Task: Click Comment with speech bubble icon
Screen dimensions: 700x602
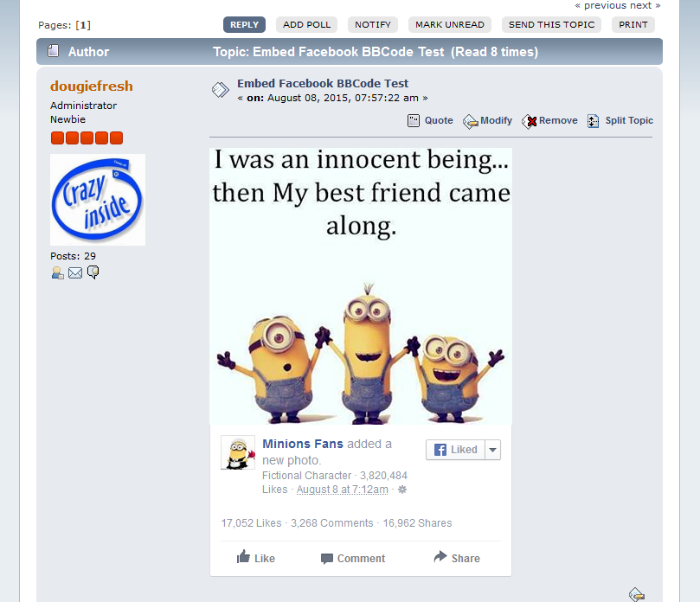Action: (x=353, y=558)
